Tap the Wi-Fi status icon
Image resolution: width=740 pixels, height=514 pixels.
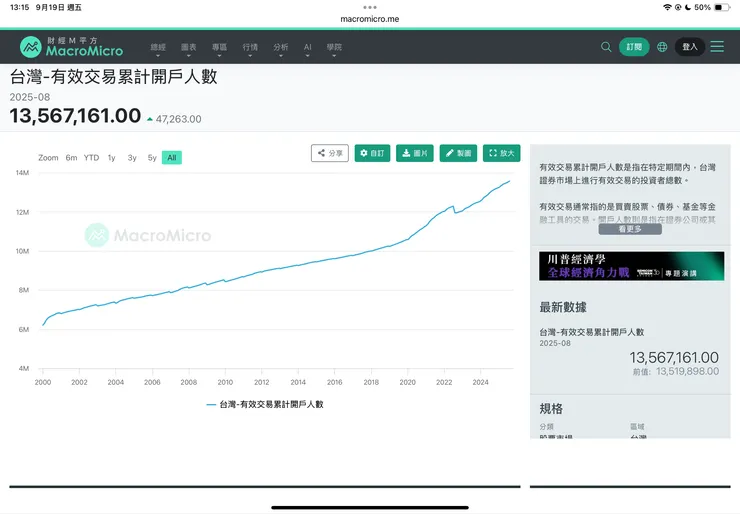point(667,7)
